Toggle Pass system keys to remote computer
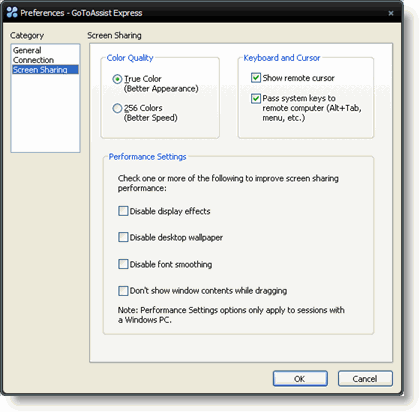This screenshot has height=412, width=420. point(256,99)
